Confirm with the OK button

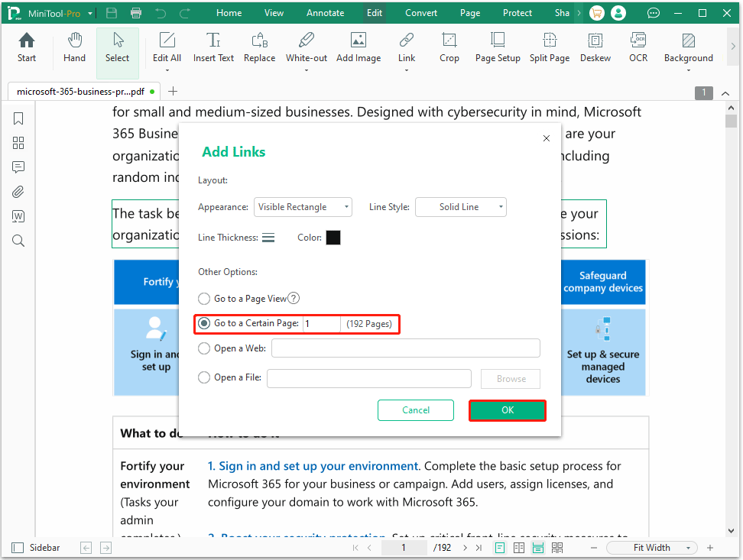click(507, 410)
